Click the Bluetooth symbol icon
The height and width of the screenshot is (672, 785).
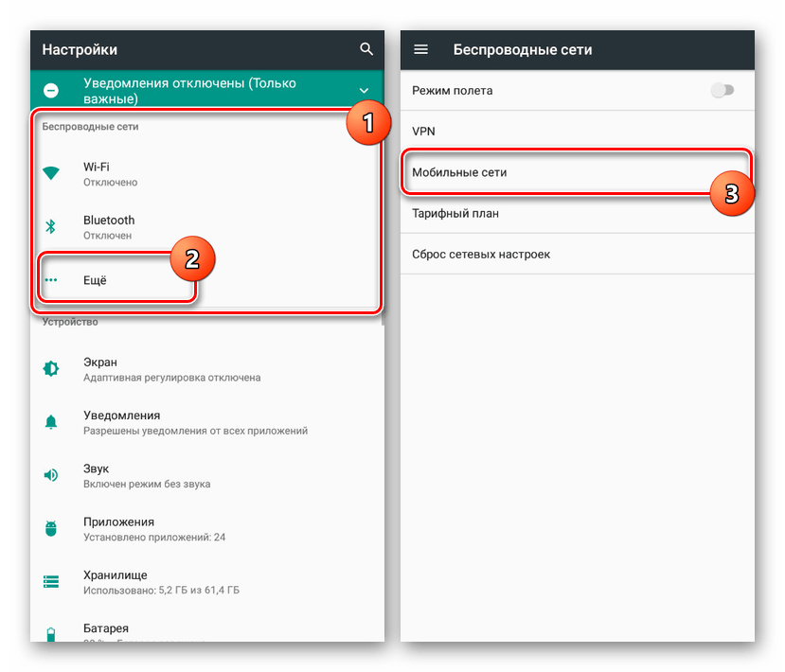click(50, 226)
